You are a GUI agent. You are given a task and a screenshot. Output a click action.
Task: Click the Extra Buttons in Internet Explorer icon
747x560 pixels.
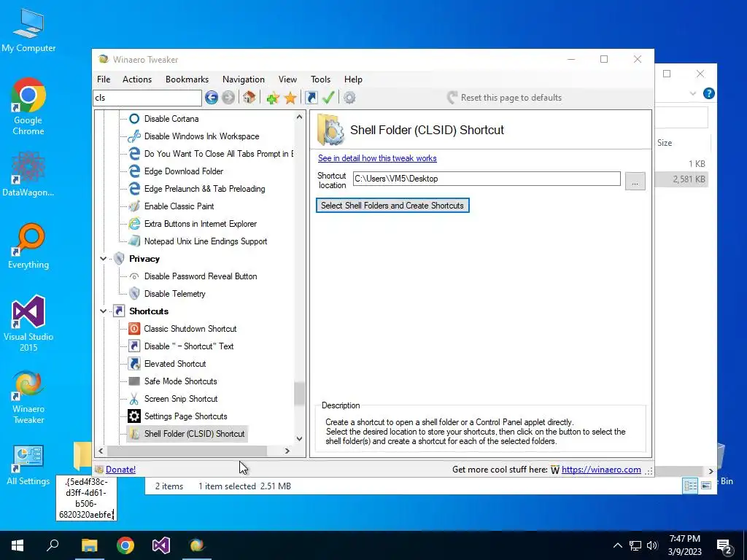click(134, 224)
